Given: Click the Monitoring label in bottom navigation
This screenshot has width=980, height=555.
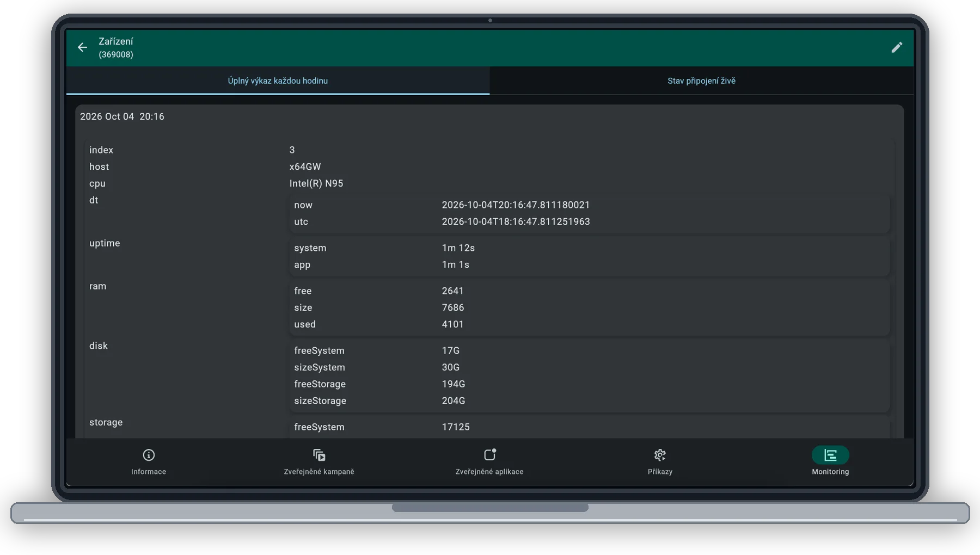Looking at the screenshot, I should 830,472.
